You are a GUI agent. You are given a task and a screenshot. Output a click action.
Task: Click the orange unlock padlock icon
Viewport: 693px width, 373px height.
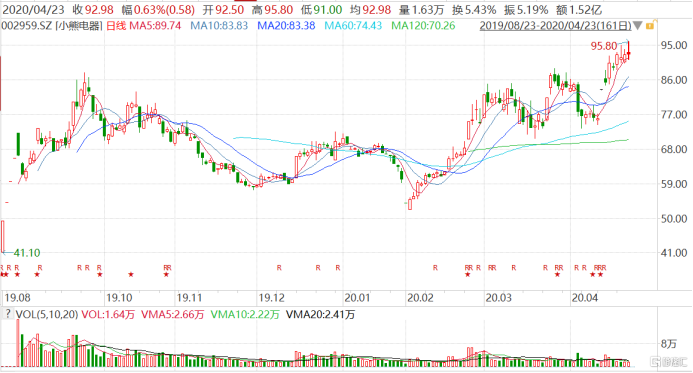click(650, 26)
